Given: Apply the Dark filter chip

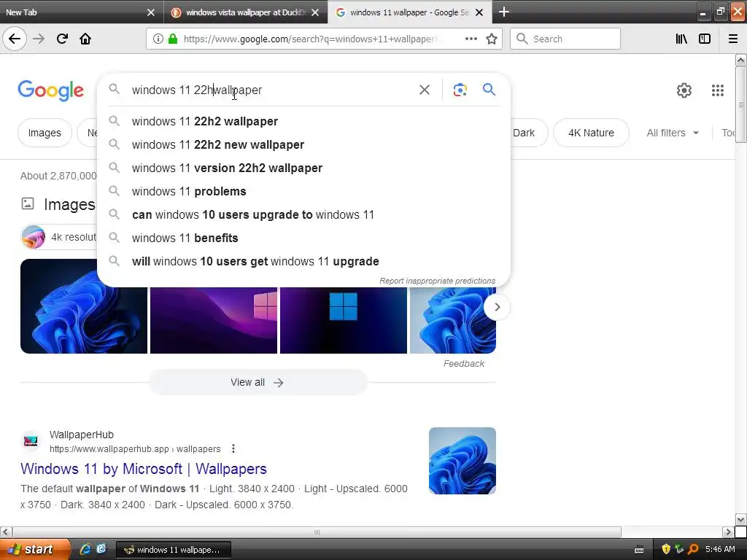Looking at the screenshot, I should (524, 133).
